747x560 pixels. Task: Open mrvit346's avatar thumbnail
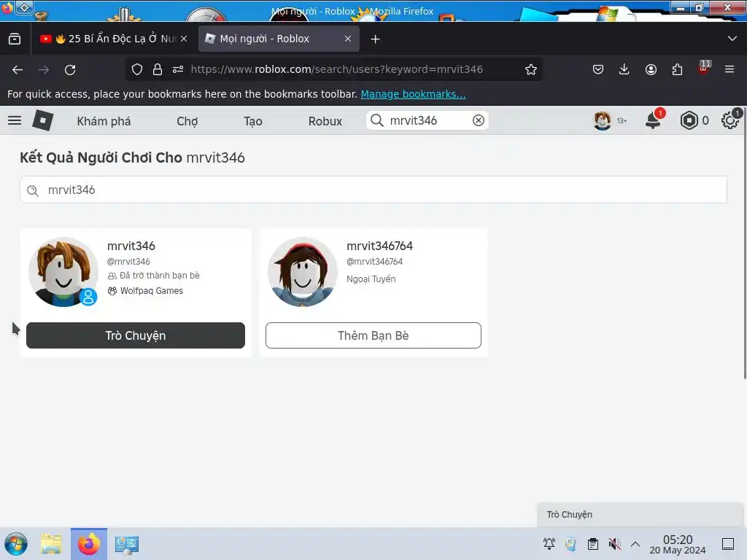pyautogui.click(x=63, y=272)
